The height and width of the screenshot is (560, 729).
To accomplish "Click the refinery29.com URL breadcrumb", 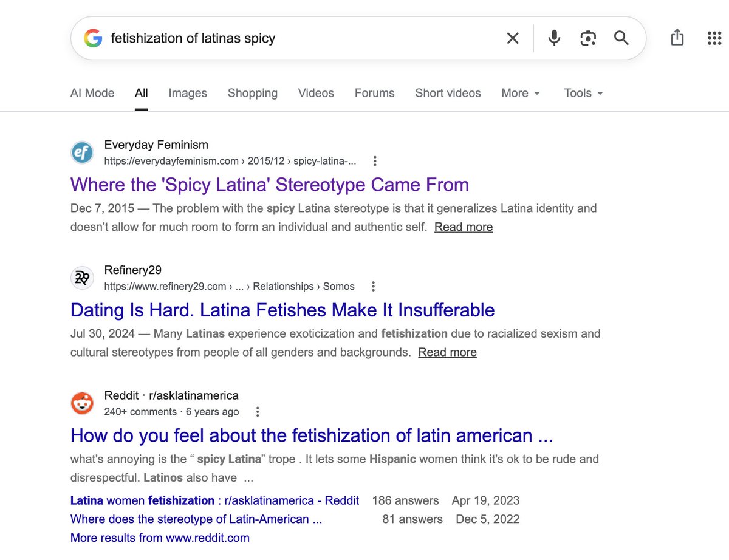I will click(229, 286).
